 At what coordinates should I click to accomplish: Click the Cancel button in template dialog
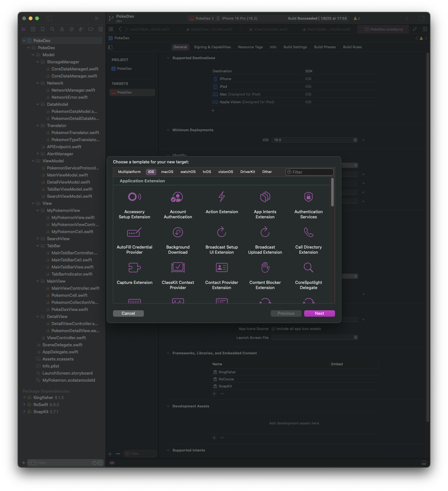(x=128, y=313)
